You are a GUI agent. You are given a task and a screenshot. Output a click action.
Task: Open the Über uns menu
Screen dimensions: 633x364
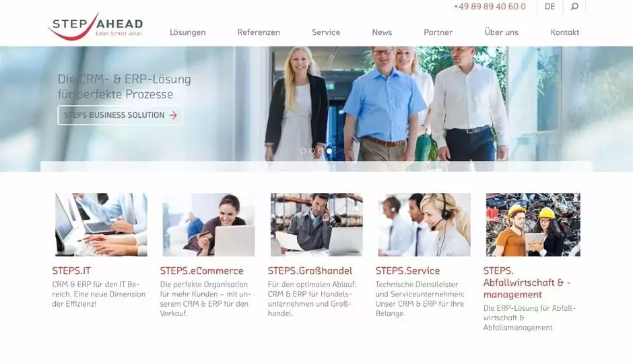coord(502,32)
